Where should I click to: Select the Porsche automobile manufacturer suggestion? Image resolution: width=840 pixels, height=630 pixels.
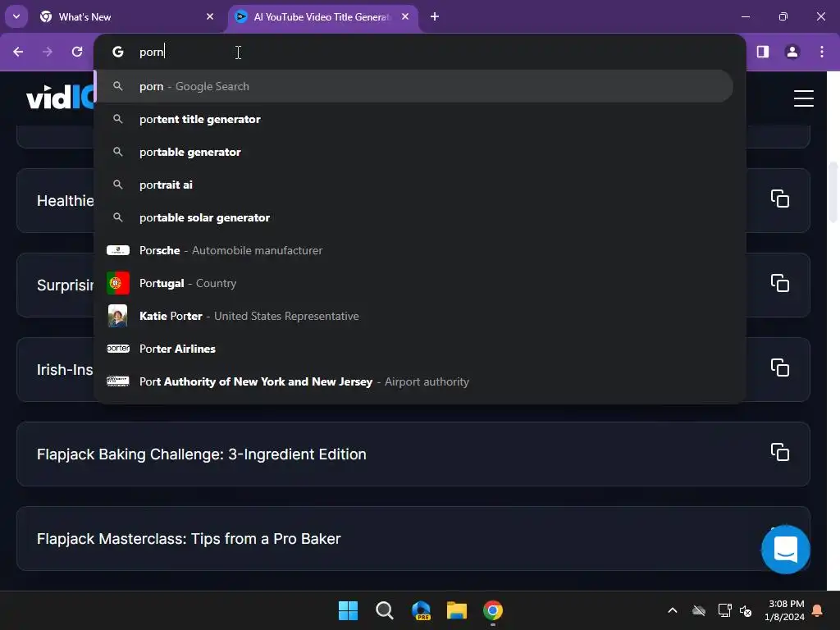(413, 250)
